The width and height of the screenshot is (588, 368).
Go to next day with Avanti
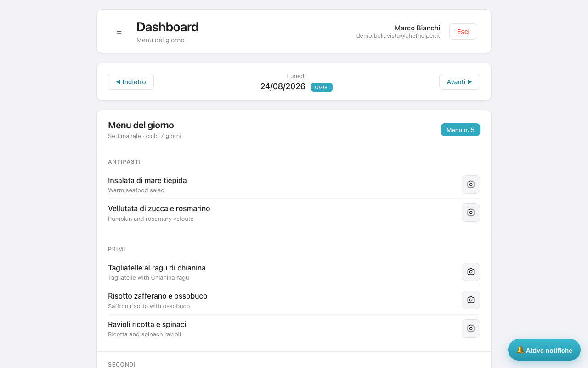[459, 82]
